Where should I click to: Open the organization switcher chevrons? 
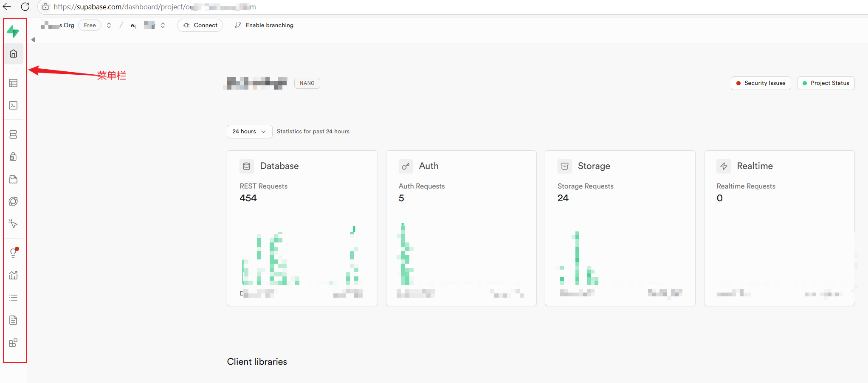tap(109, 25)
